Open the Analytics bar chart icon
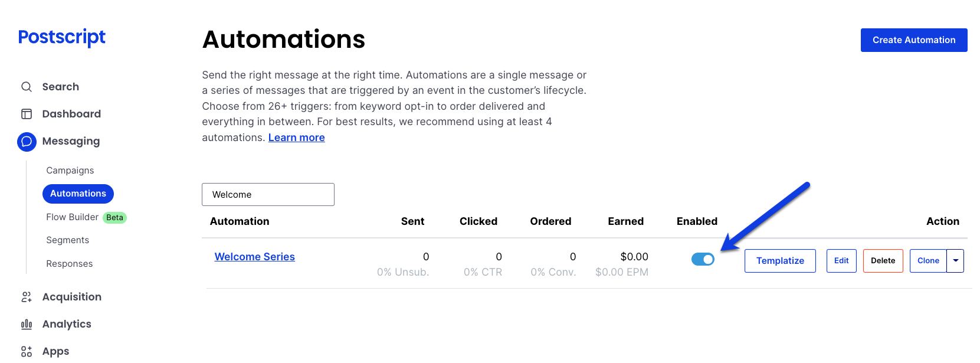The width and height of the screenshot is (980, 363). coord(27,324)
